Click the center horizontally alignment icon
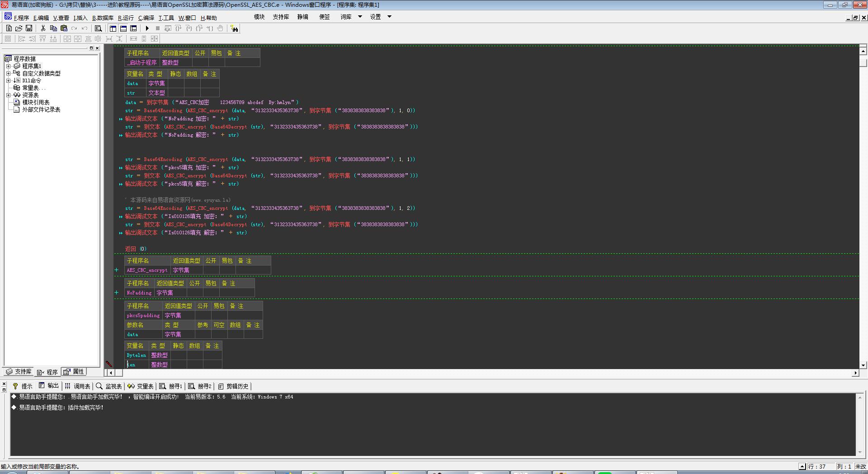Image resolution: width=868 pixels, height=474 pixels. [x=67, y=39]
